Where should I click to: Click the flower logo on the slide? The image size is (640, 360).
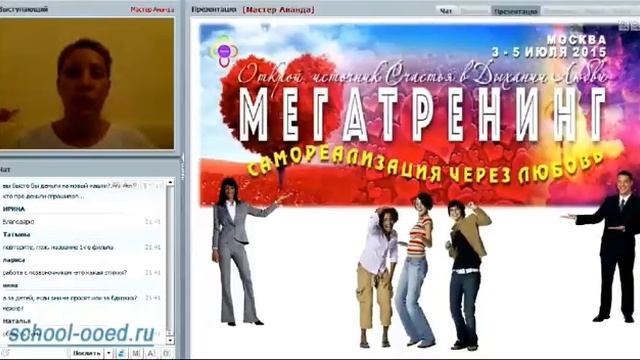pos(224,51)
